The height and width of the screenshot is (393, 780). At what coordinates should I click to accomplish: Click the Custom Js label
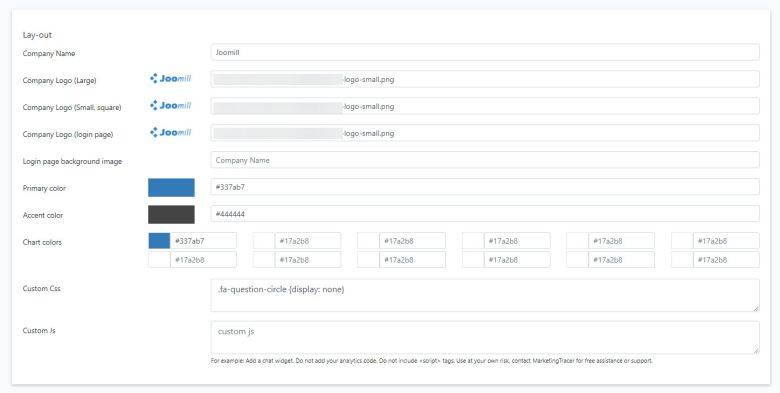(39, 330)
